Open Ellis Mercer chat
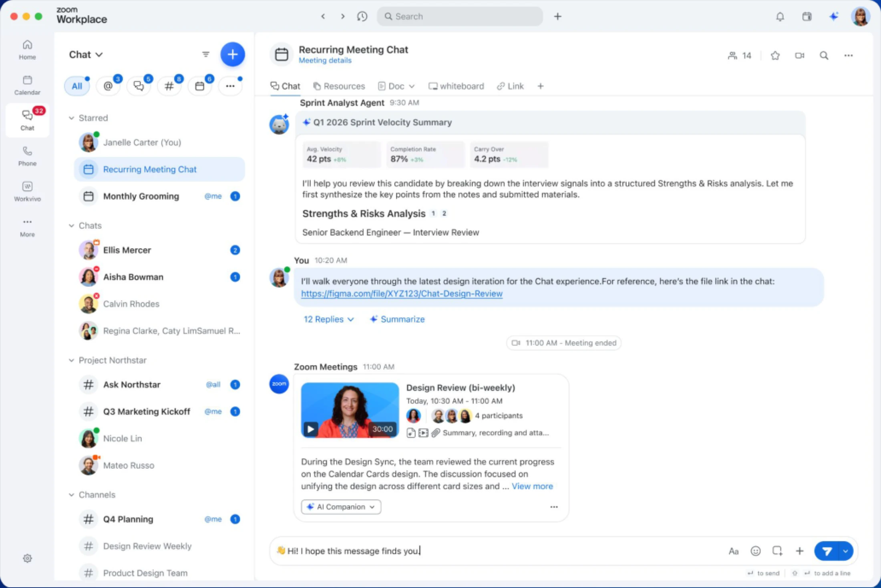The height and width of the screenshot is (588, 881). point(159,250)
